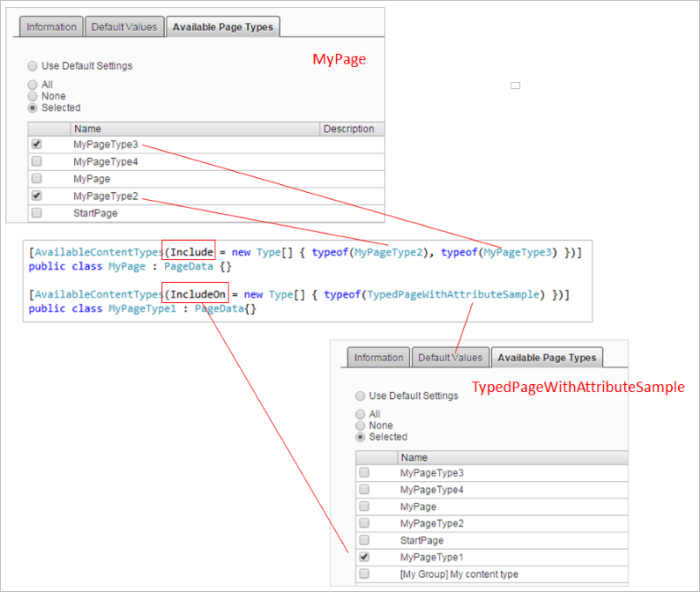This screenshot has width=700, height=592.
Task: Uncheck MyPageType3 checkbox in top MyPage panel
Action: click(x=37, y=144)
